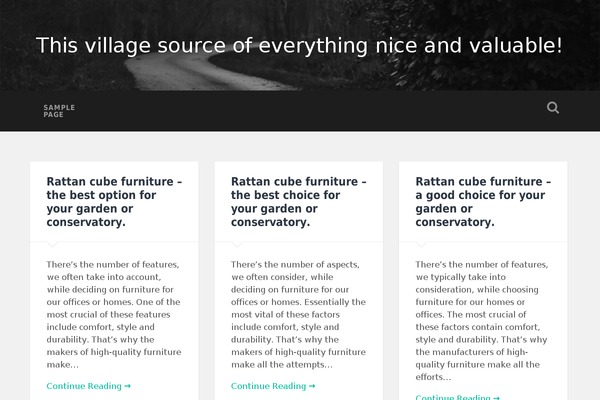Click the winding road in the header image

point(199,73)
